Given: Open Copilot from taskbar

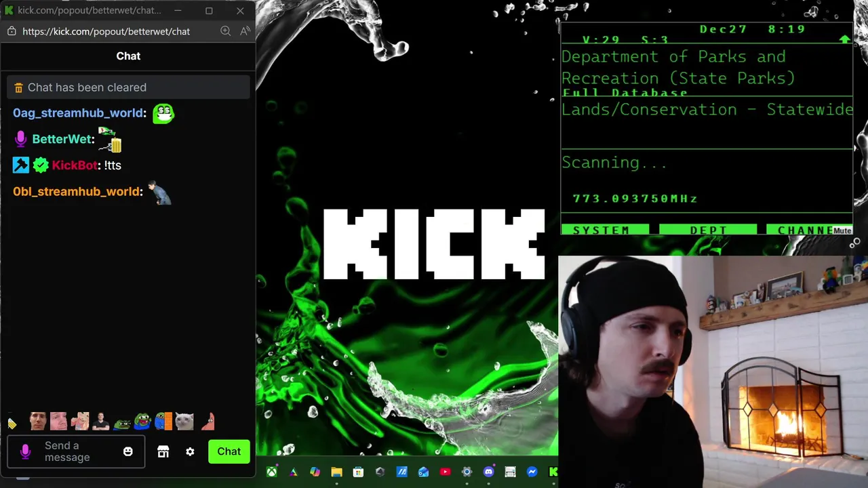Looking at the screenshot, I should point(315,472).
